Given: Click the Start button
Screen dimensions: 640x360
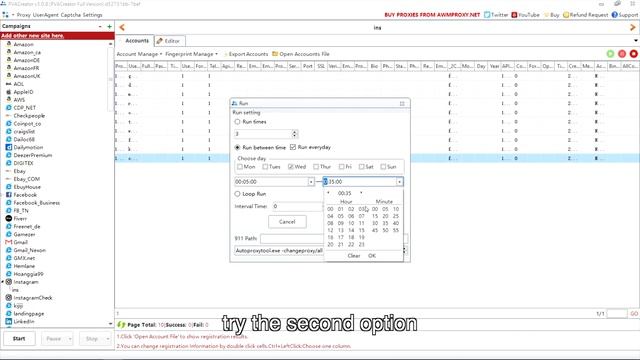Looking at the screenshot, I should coord(19,339).
